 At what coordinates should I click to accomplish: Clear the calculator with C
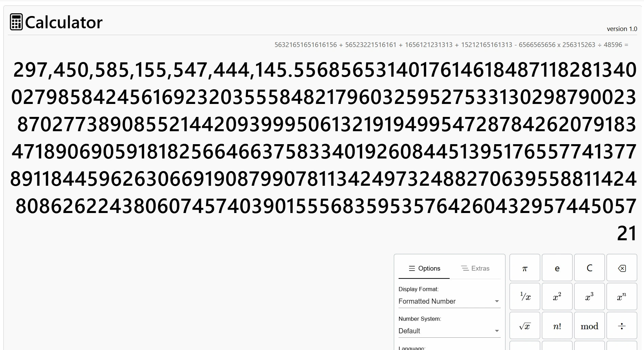589,268
